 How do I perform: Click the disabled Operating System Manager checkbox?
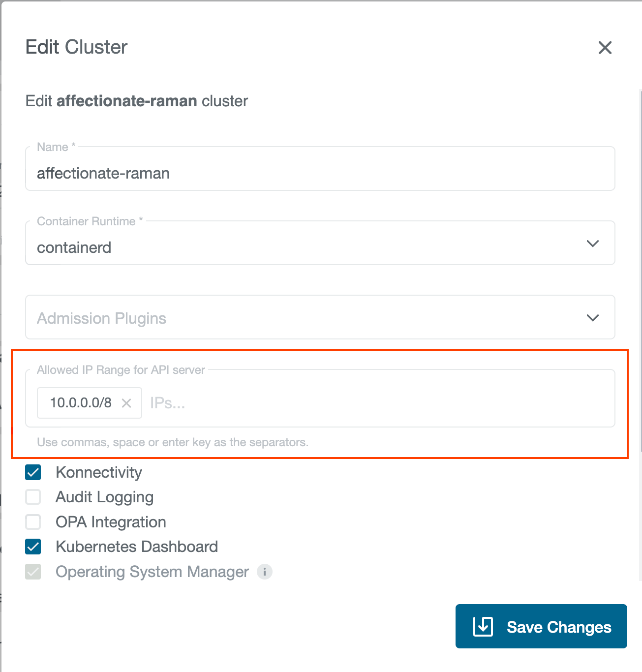click(32, 572)
